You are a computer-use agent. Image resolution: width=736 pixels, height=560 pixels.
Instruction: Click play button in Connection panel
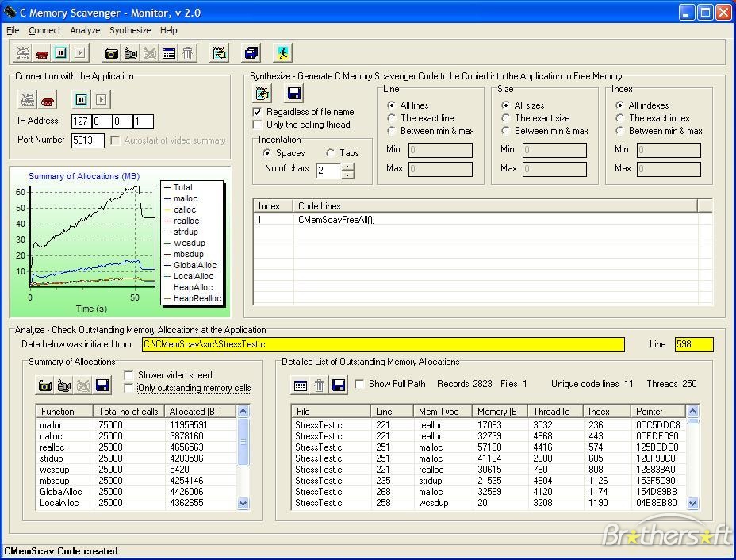[101, 99]
